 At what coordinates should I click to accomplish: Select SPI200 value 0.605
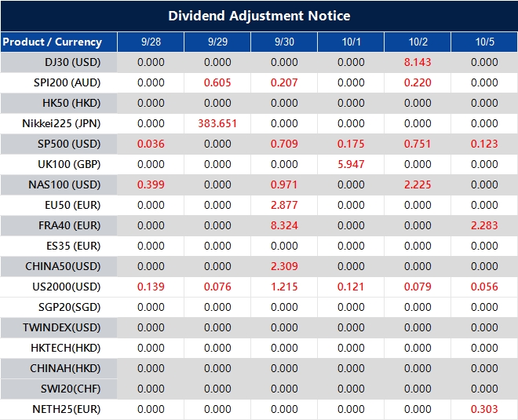click(x=217, y=82)
